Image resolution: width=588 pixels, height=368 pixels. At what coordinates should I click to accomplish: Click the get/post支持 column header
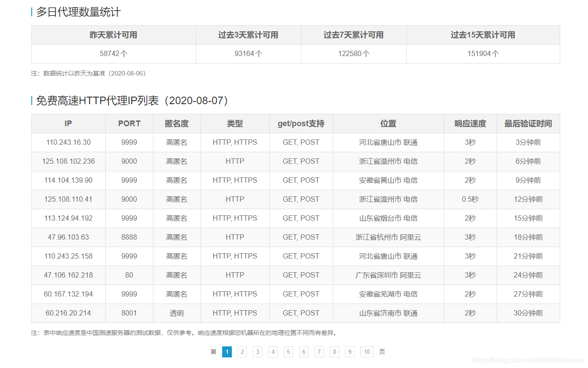301,124
